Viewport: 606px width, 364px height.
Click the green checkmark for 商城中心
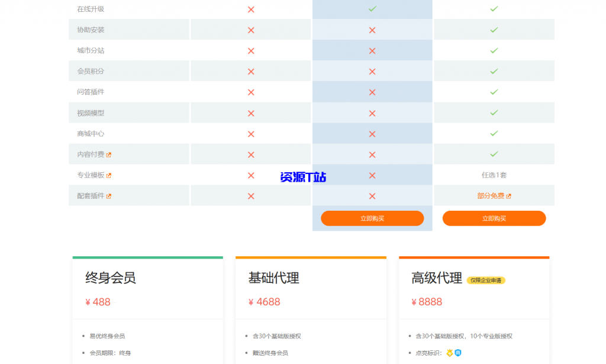[494, 133]
